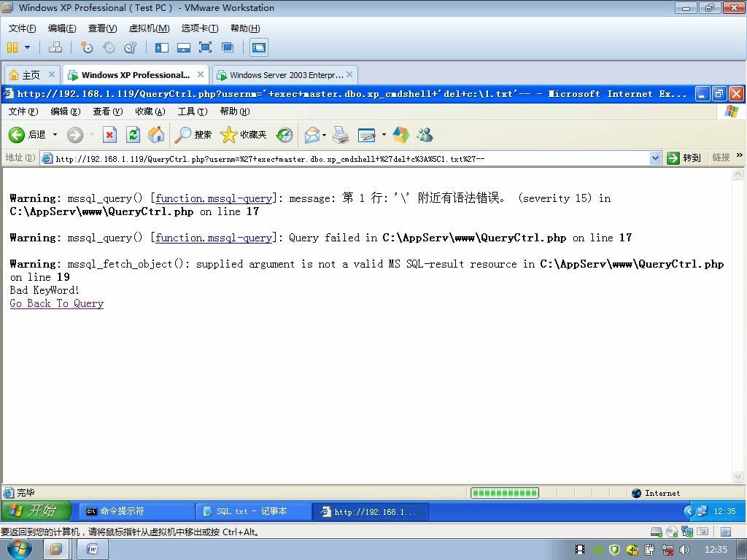
Task: Click the IE print icon
Action: point(341,135)
